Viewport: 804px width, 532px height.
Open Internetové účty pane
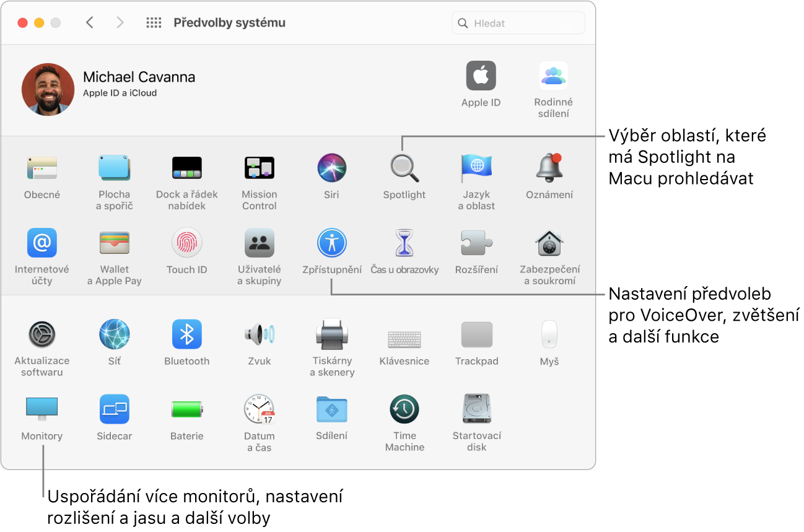pos(42,243)
